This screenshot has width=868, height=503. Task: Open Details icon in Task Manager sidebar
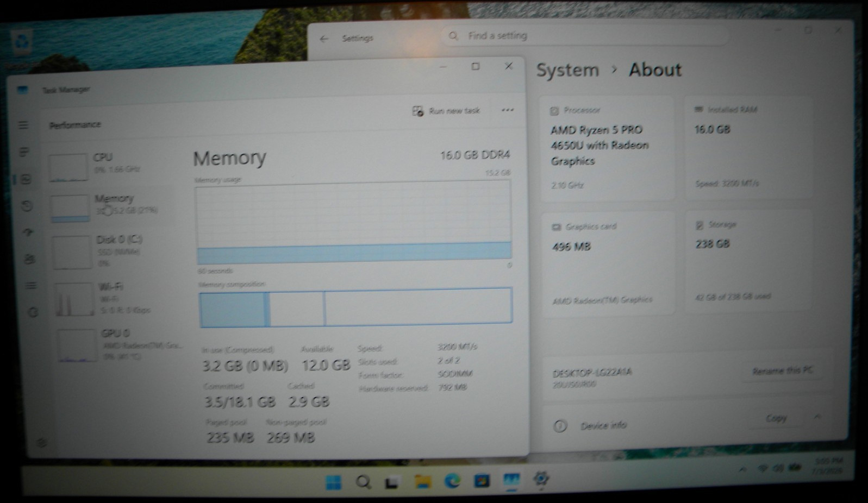(31, 285)
